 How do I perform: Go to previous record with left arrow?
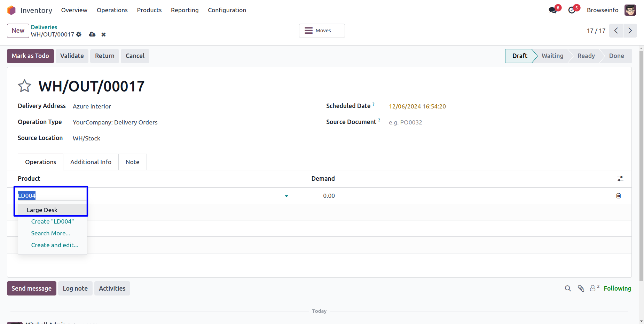(616, 31)
